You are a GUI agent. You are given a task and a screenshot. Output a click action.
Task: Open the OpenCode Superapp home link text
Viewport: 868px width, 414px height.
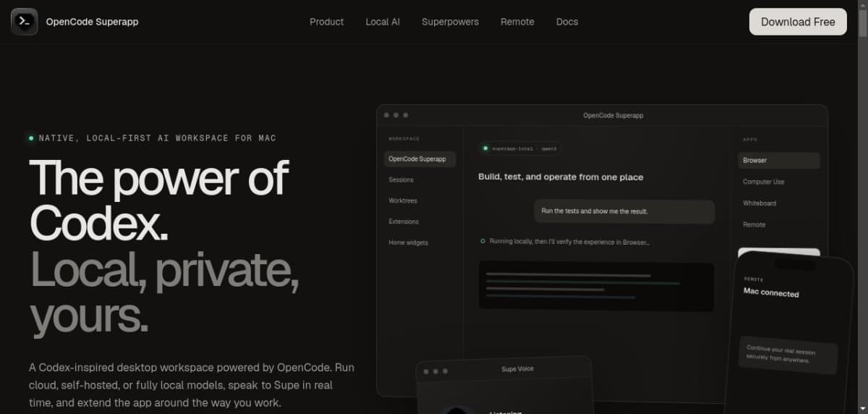tap(92, 22)
